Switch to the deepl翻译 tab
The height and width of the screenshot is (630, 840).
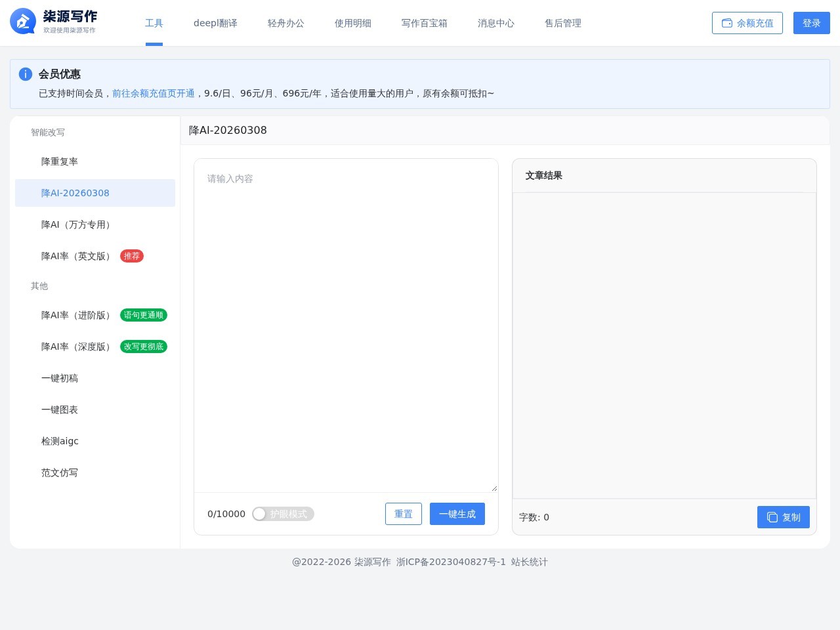215,23
